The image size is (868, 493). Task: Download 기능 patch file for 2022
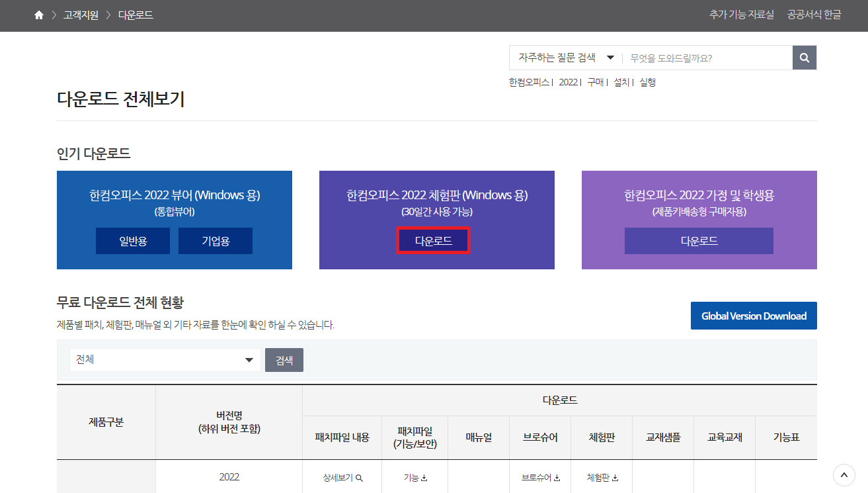click(415, 477)
